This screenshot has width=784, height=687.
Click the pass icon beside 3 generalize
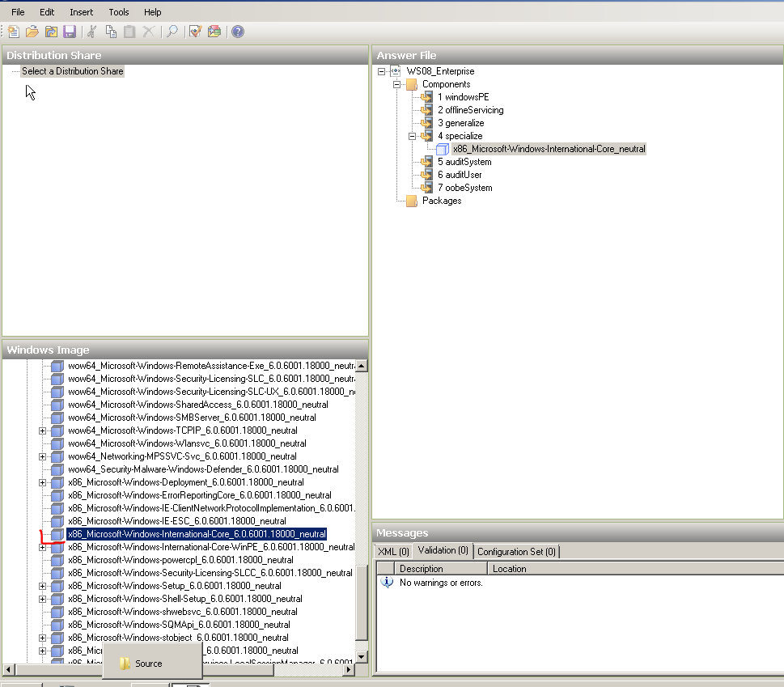click(x=426, y=123)
